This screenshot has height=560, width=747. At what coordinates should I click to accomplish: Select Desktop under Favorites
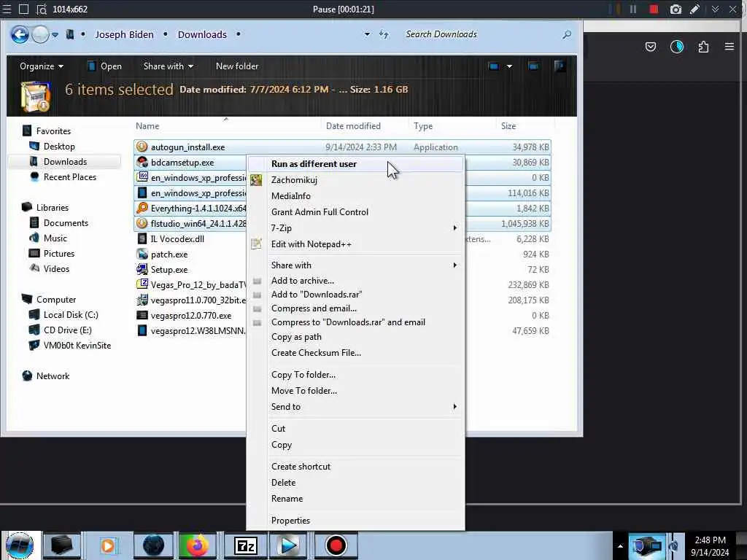59,146
